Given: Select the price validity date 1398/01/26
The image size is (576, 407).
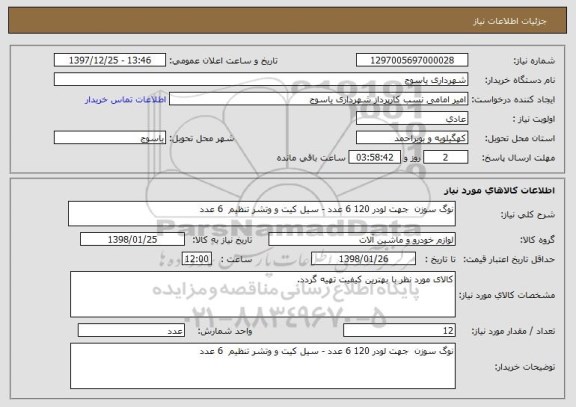Looking at the screenshot, I should coord(363,259).
